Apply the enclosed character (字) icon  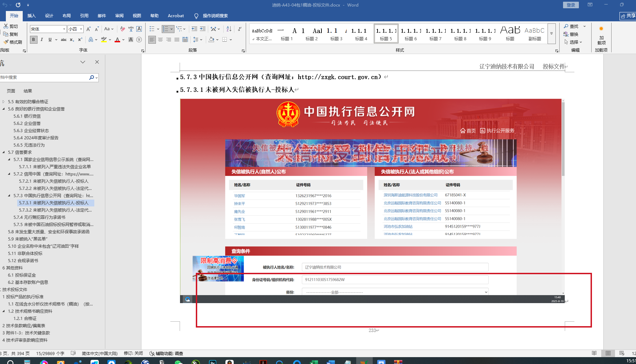tap(139, 40)
